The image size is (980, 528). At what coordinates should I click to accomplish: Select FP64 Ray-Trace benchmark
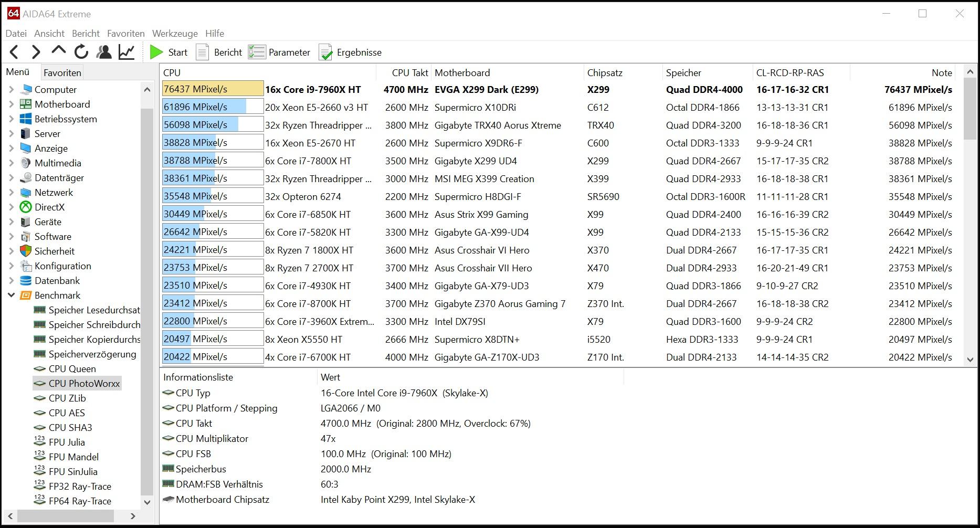point(80,501)
